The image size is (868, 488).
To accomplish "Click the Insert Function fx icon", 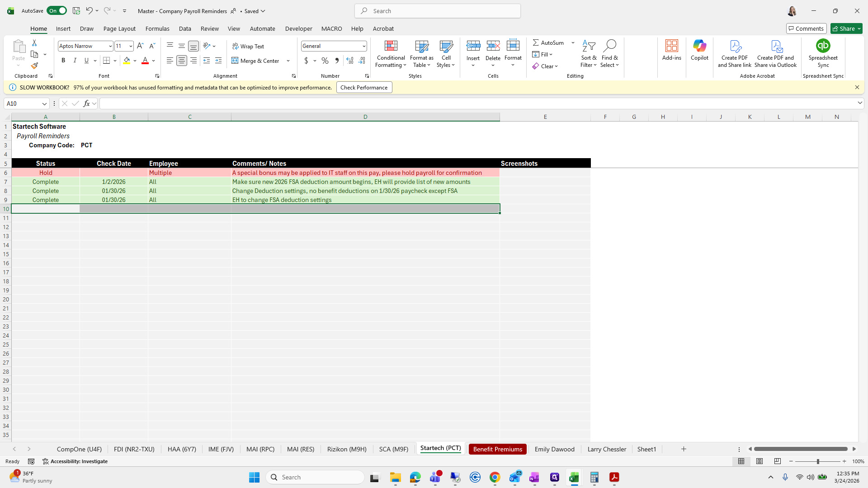I will click(x=86, y=103).
